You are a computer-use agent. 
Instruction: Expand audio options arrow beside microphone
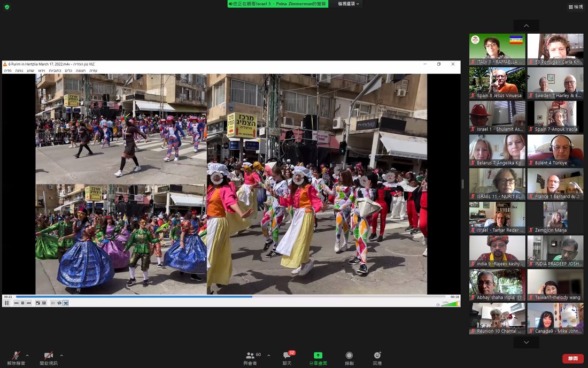pos(27,355)
